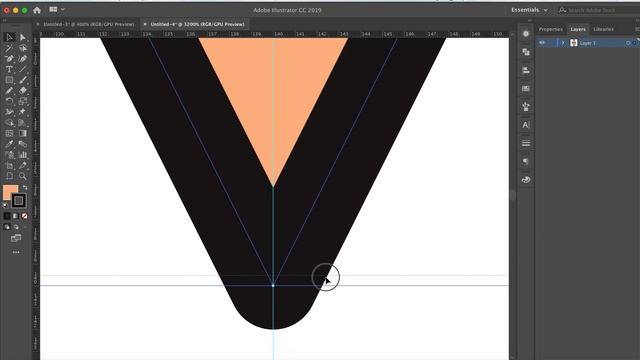This screenshot has width=640, height=360.
Task: Open Edit Toolbar three-dots menu
Action: tap(16, 252)
